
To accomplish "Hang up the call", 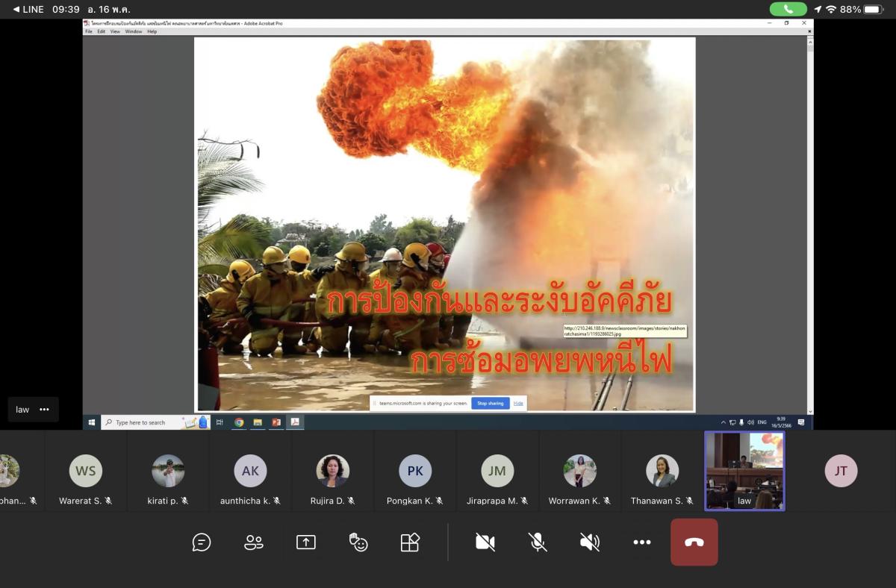I will [x=694, y=542].
